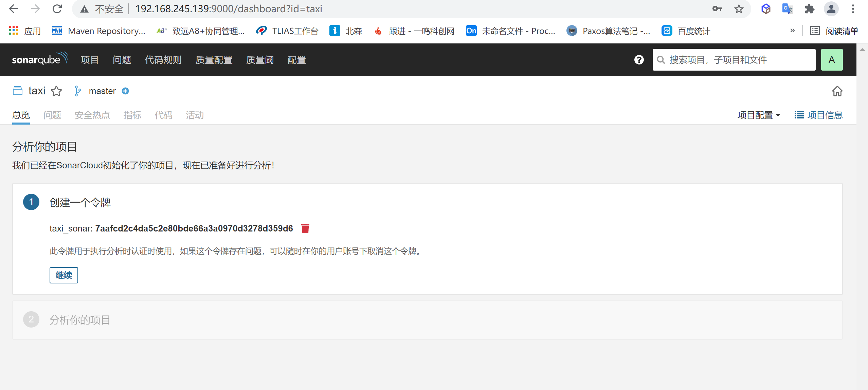The image size is (868, 390).
Task: Click the Google Translate extension icon
Action: pyautogui.click(x=787, y=9)
